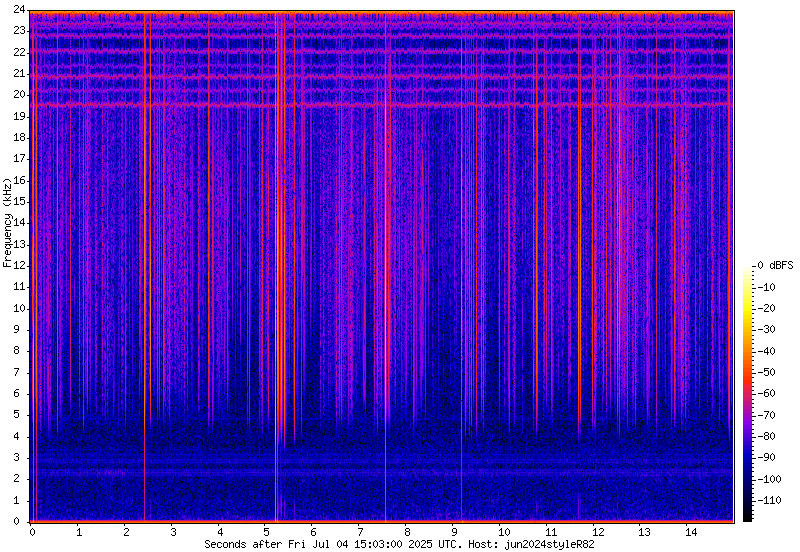800x552 pixels.
Task: Click the '4' seconds time axis tick label
Action: pyautogui.click(x=220, y=533)
